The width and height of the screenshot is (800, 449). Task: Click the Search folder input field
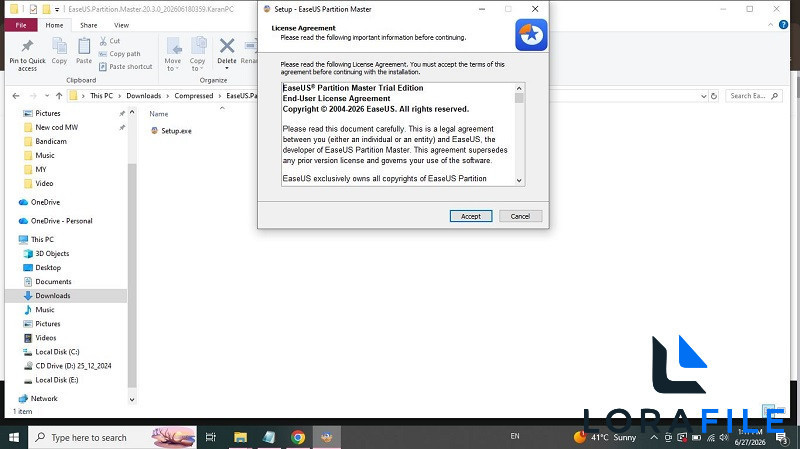(x=754, y=96)
